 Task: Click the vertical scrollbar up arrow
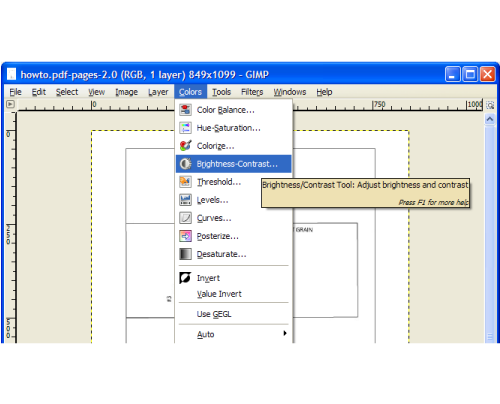tap(490, 119)
